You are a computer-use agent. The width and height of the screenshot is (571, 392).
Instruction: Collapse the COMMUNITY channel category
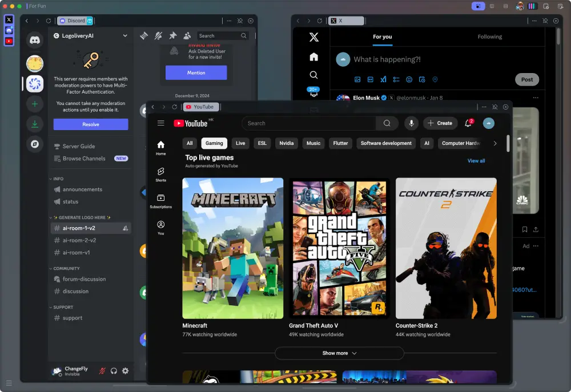[x=66, y=268]
